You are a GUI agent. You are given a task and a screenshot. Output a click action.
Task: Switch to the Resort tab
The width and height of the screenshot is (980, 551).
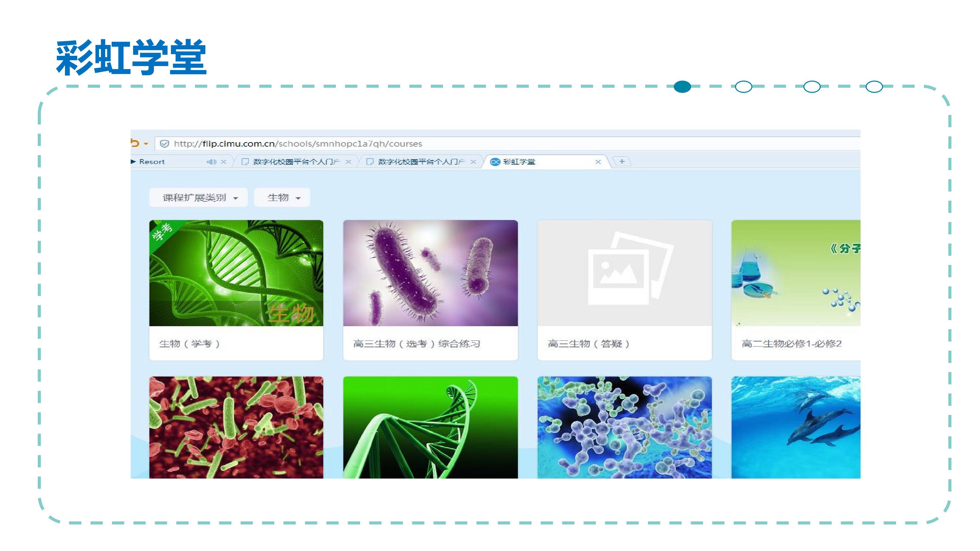tap(152, 162)
